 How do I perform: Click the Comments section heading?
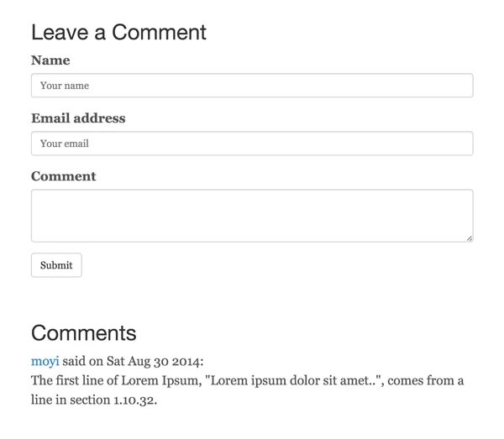click(83, 332)
